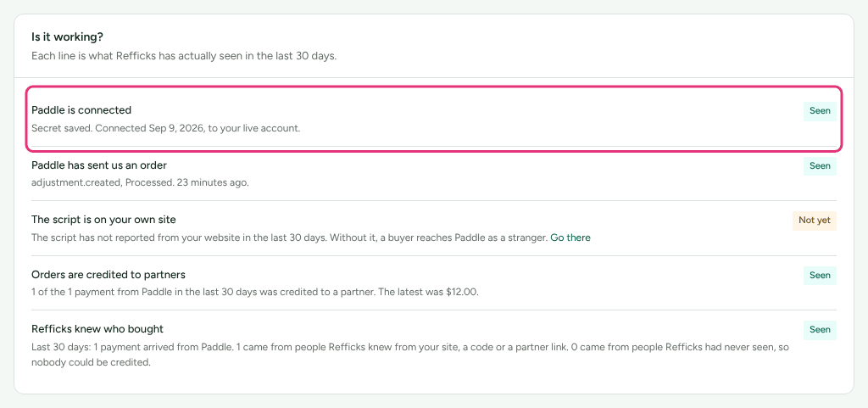Screen dimensions: 868x408
Task: Click '1 of the 1 payment from Paddle' description
Action: tap(255, 292)
